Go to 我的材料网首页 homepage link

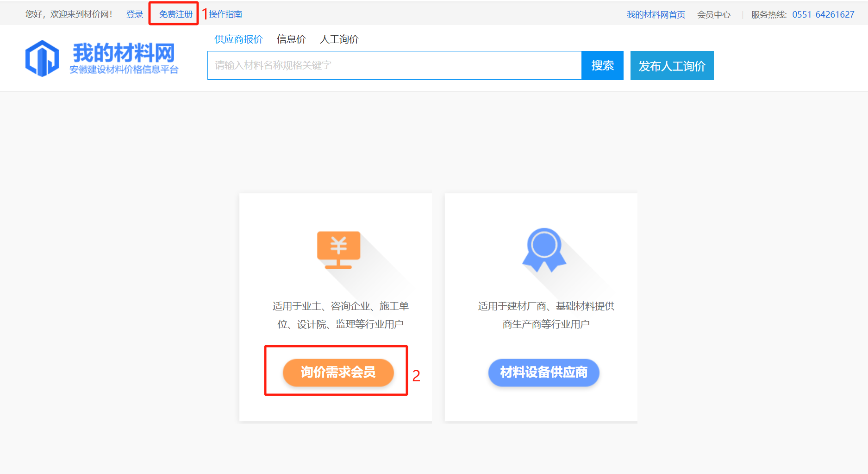click(656, 15)
